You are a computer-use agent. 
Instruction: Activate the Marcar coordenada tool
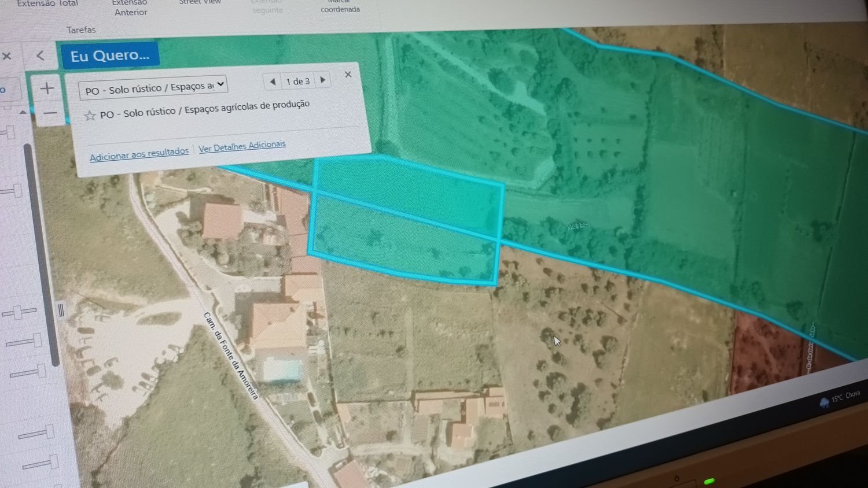[x=339, y=6]
